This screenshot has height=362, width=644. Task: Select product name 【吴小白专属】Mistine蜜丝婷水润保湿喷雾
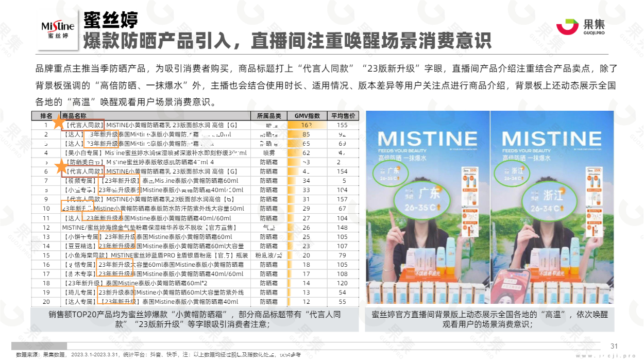[x=154, y=153]
